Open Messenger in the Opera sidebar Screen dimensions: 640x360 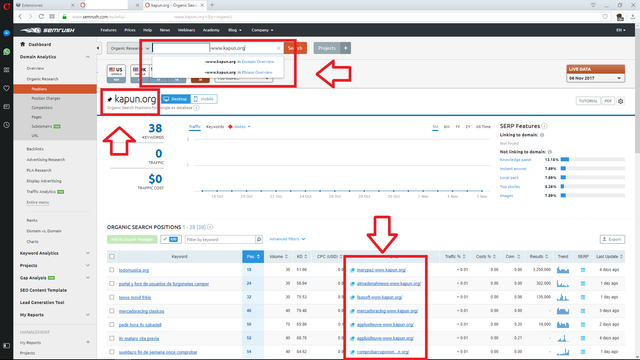click(7, 33)
